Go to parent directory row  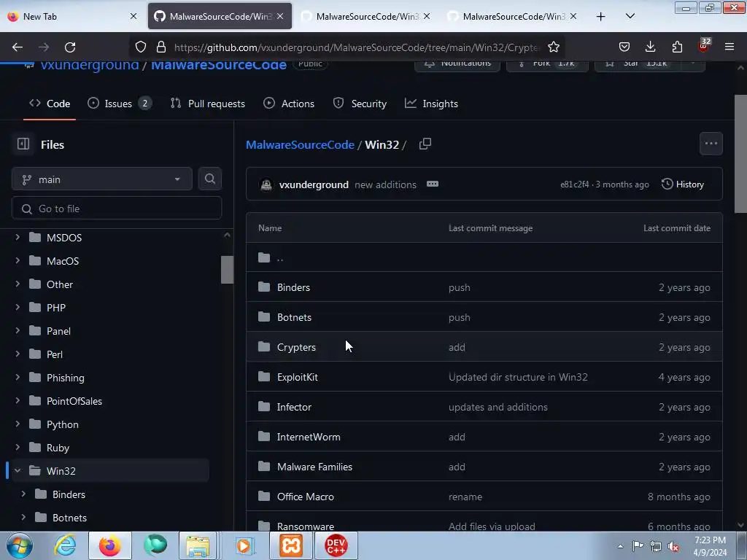(x=484, y=257)
